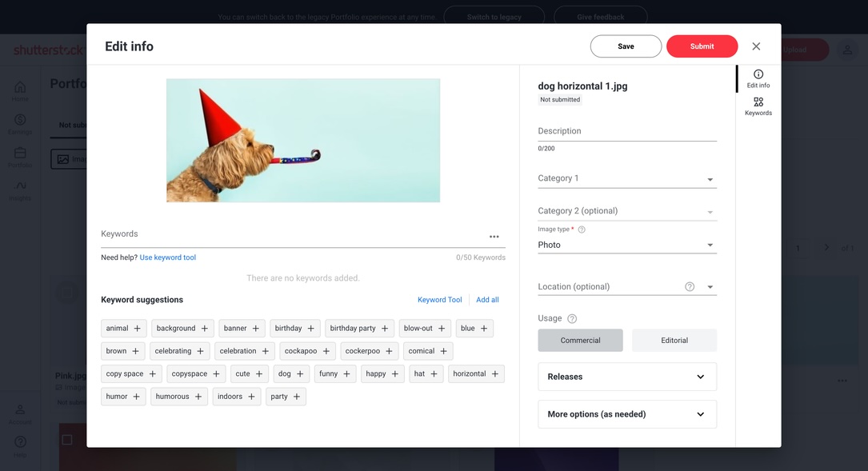Open the Edit info side panel icon
This screenshot has height=471, width=868.
(x=758, y=78)
